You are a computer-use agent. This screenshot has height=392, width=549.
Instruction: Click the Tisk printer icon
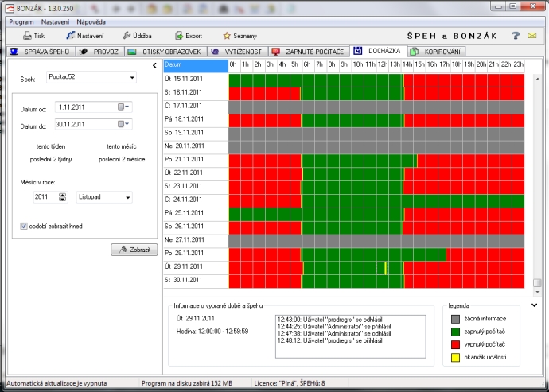click(27, 36)
